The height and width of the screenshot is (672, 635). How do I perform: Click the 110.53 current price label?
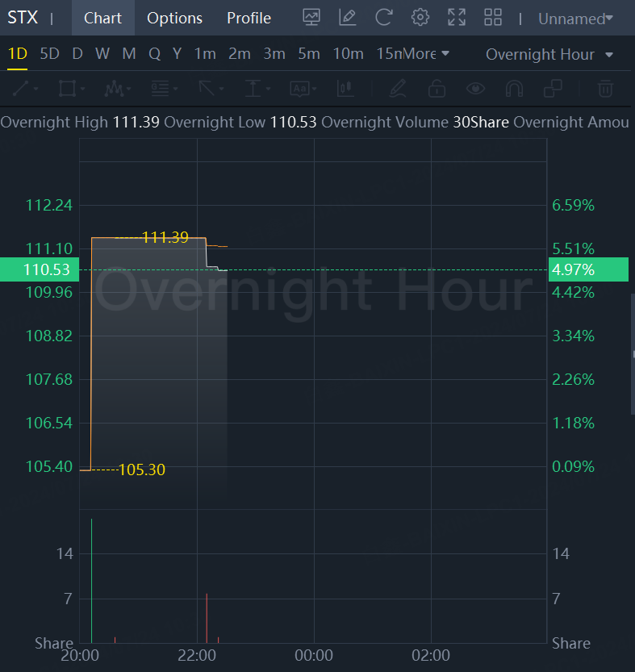click(x=40, y=269)
